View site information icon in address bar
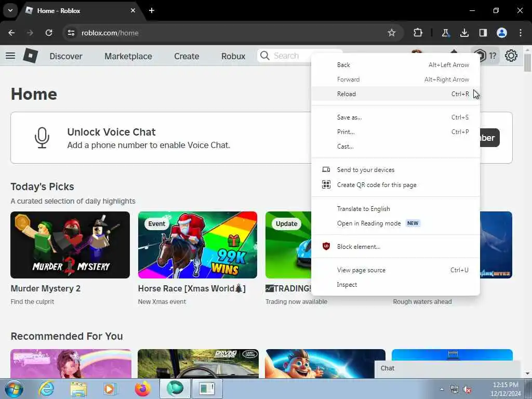Viewport: 532px width, 399px height. [x=71, y=33]
